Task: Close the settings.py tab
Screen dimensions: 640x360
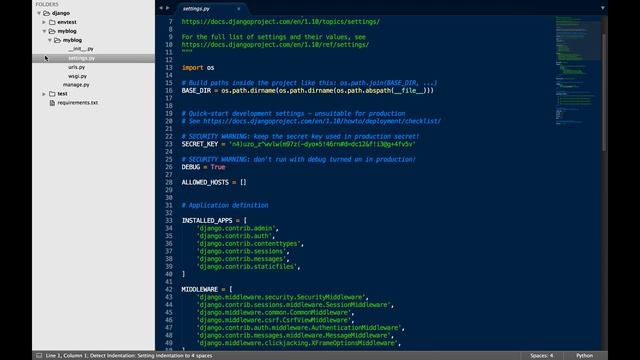Action: tap(238, 9)
